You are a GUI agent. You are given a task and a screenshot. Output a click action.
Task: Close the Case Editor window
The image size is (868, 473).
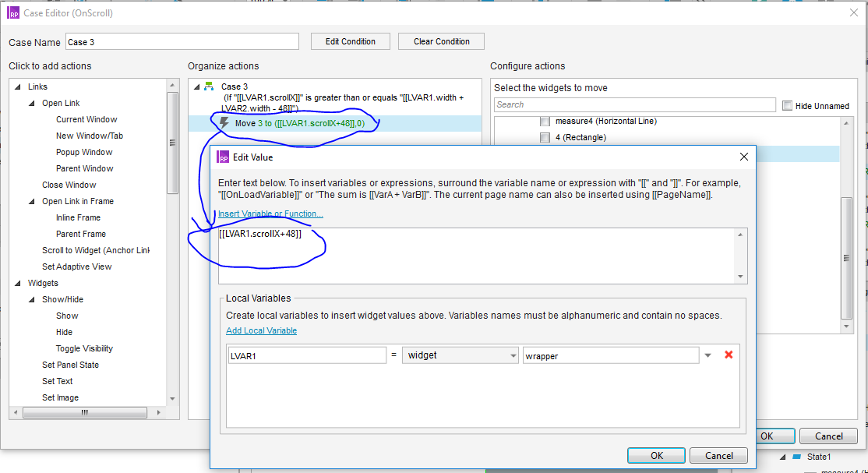pos(852,12)
